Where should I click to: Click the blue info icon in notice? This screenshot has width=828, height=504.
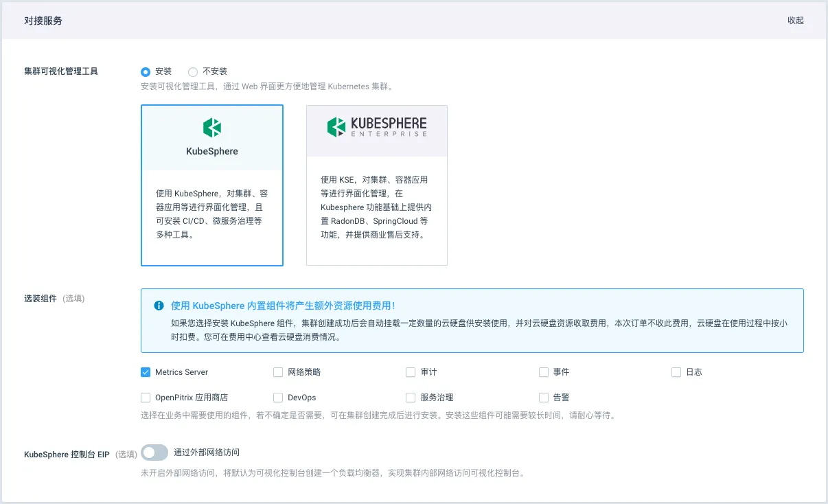159,306
